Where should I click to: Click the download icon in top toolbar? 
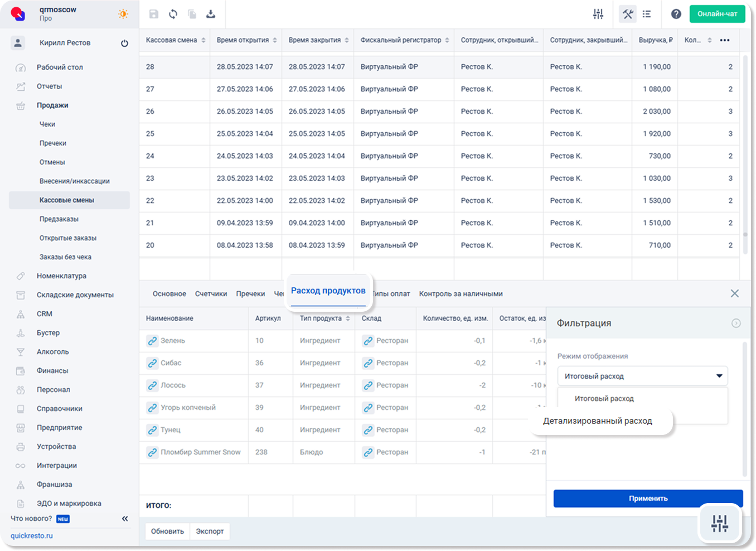(211, 14)
